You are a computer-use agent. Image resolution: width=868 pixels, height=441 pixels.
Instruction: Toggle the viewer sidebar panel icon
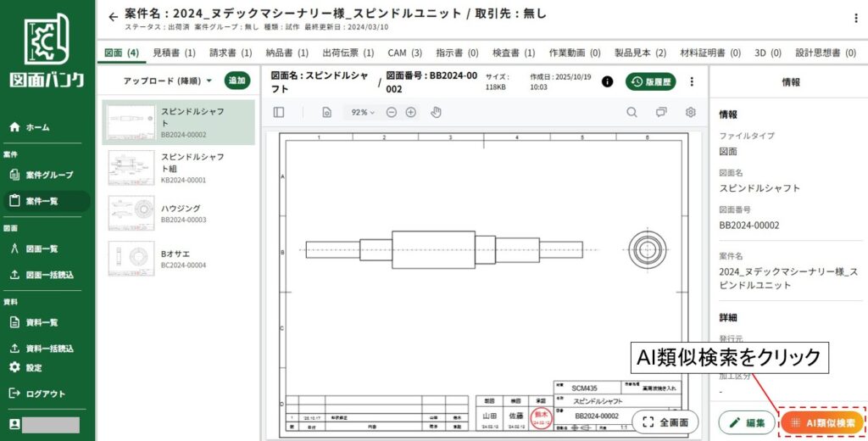(x=279, y=112)
